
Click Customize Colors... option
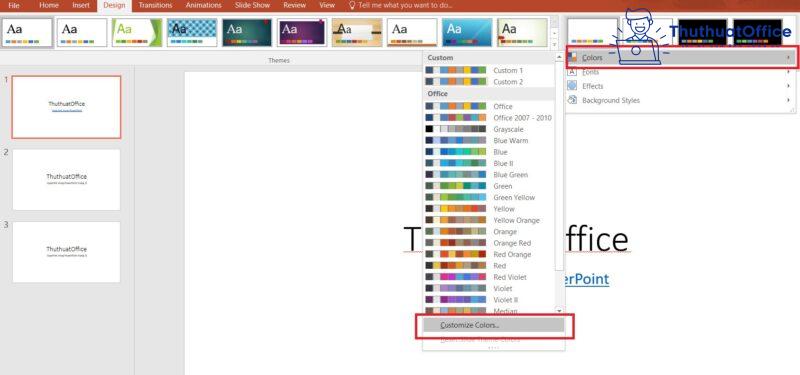494,325
